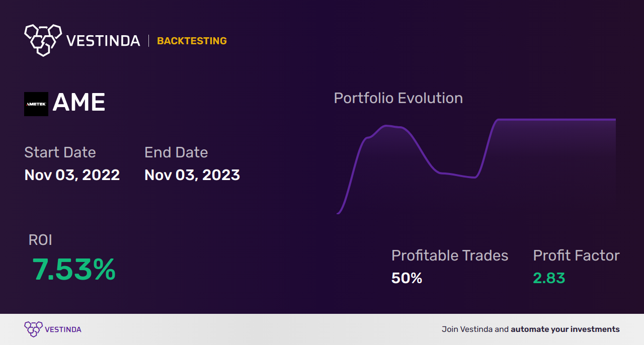Viewport: 644px width, 345px height.
Task: Click the small Vestinda footer logo icon
Action: tap(33, 329)
